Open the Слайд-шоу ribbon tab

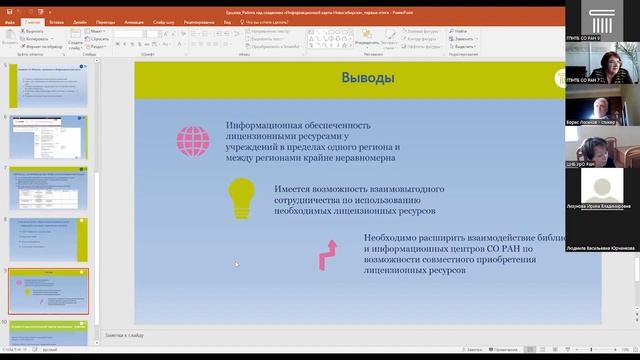click(x=164, y=22)
